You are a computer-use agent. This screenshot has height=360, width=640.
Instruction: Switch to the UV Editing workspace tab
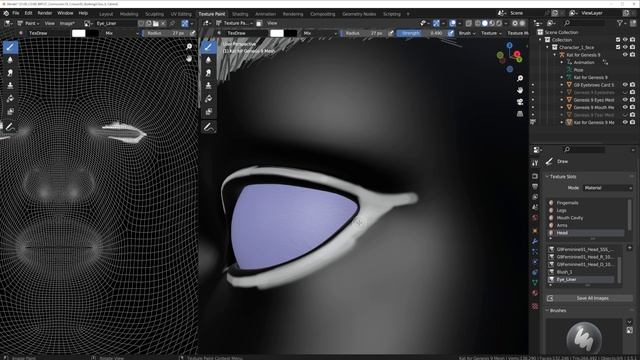point(181,14)
